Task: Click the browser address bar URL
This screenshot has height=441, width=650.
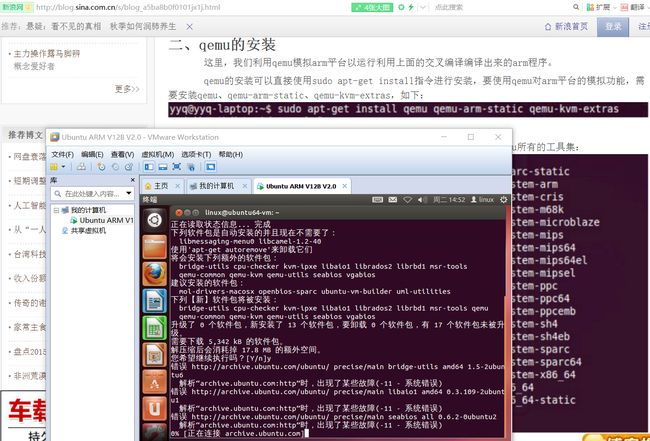Action: point(128,7)
